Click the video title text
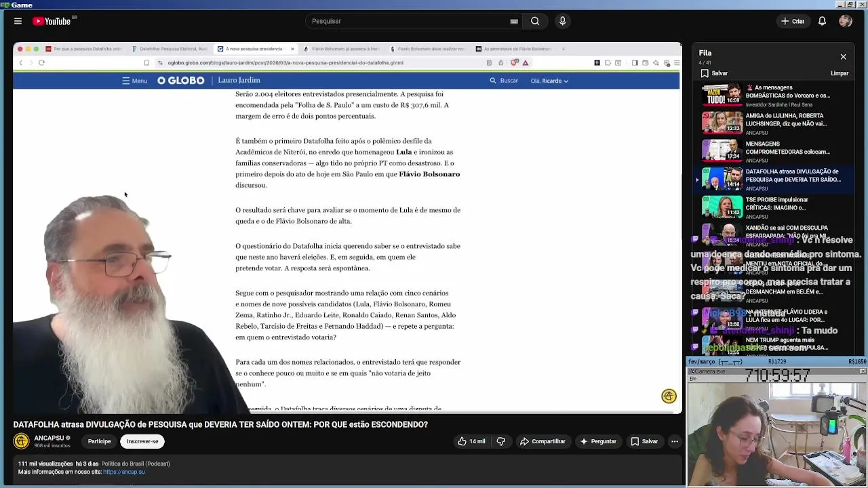The width and height of the screenshot is (868, 488). [220, 424]
